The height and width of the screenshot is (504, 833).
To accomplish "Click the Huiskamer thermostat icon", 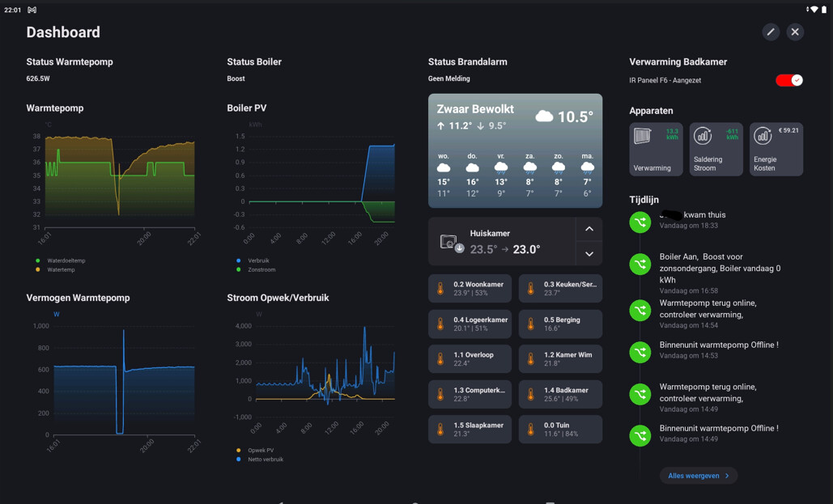I will coord(451,243).
